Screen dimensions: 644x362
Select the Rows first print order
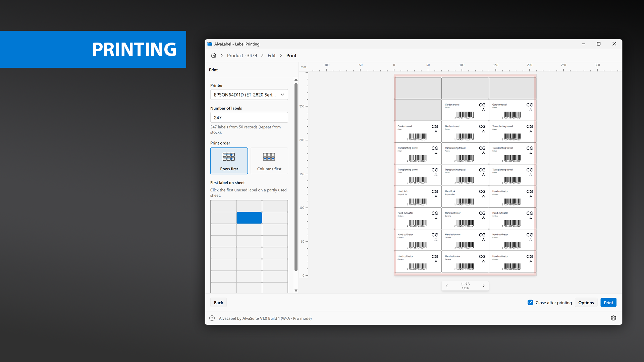pyautogui.click(x=229, y=161)
